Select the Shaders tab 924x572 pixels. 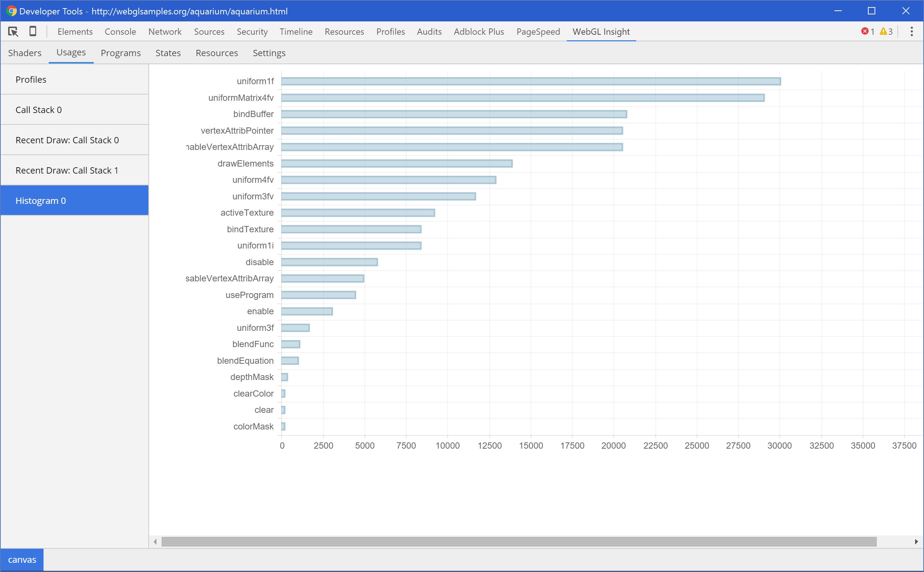(25, 53)
